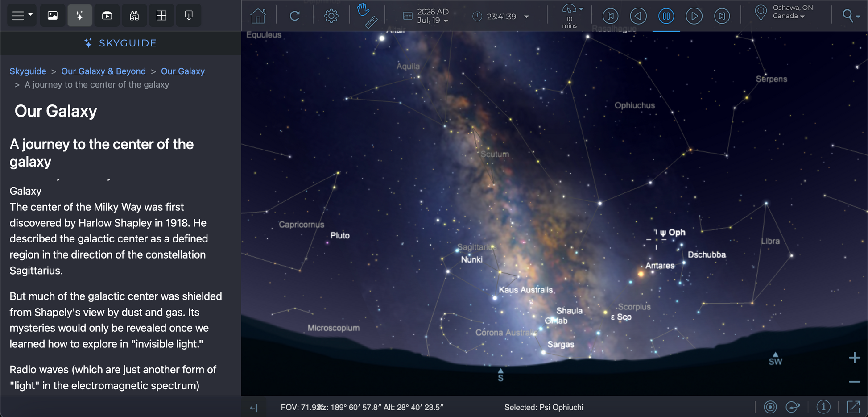Open the hamburger main menu
This screenshot has width=868, height=417.
(21, 16)
